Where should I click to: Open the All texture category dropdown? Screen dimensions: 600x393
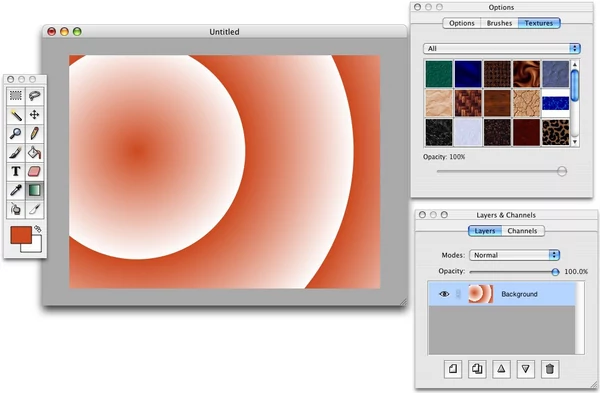502,49
